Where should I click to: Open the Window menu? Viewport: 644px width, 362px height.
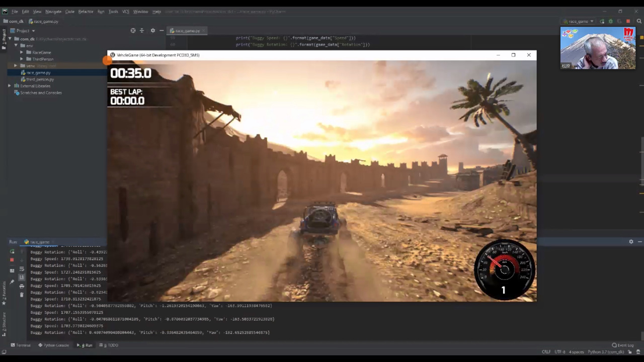(x=140, y=12)
